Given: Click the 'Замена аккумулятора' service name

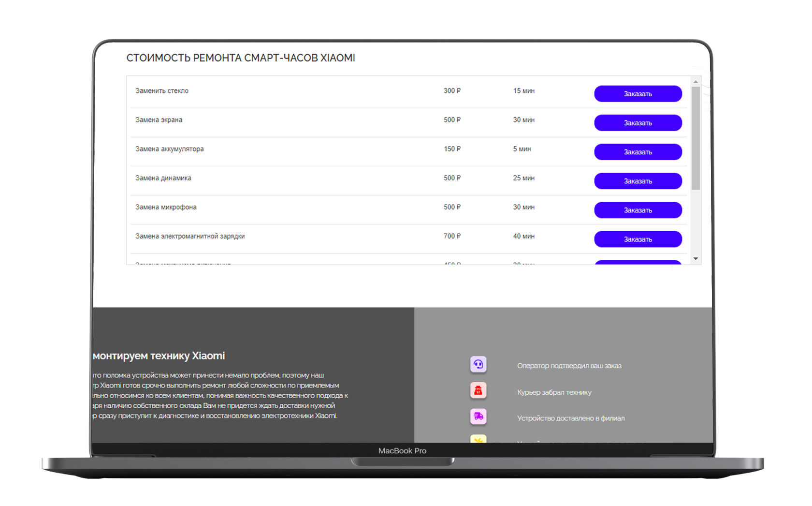Looking at the screenshot, I should pyautogui.click(x=170, y=149).
